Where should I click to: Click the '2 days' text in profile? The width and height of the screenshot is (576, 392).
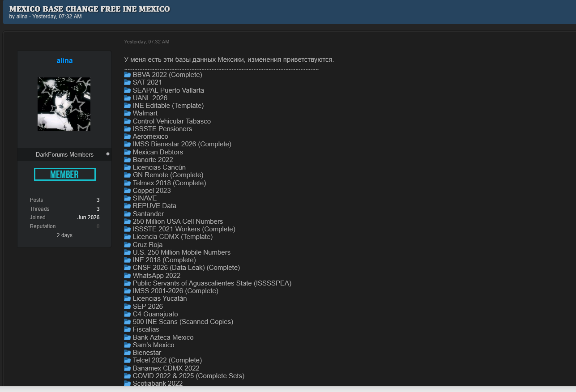click(x=64, y=235)
